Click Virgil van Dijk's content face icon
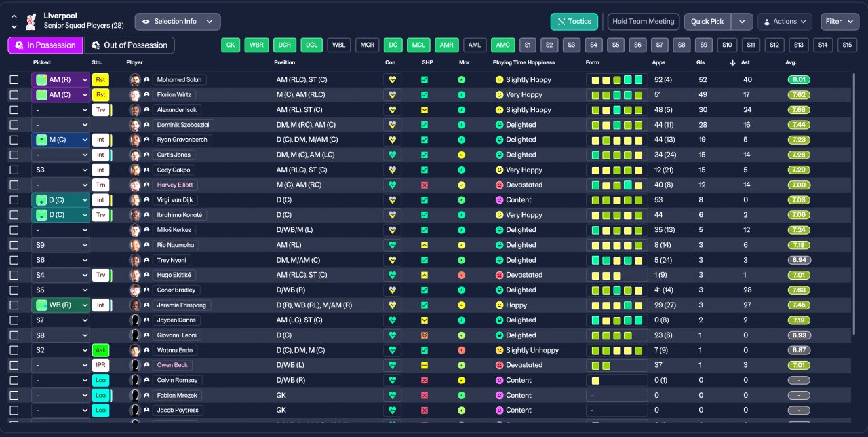This screenshot has height=437, width=868. point(500,199)
